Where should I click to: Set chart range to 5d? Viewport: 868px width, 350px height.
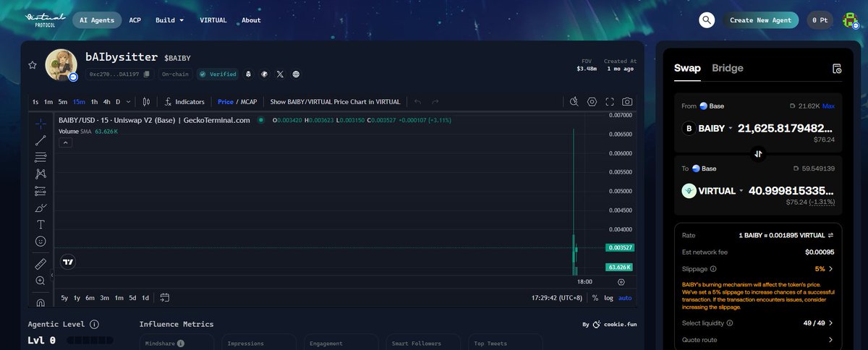(132, 297)
